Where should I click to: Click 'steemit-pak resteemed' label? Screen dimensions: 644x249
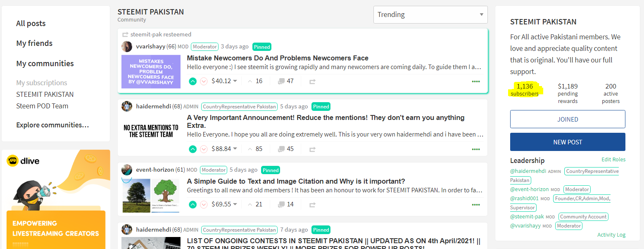tap(161, 34)
